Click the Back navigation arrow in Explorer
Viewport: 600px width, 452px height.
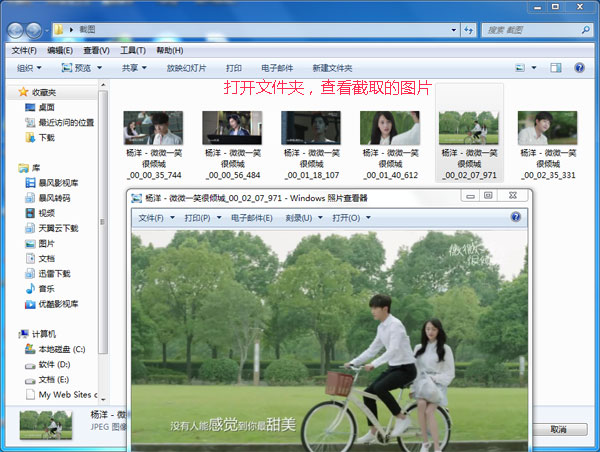point(15,30)
